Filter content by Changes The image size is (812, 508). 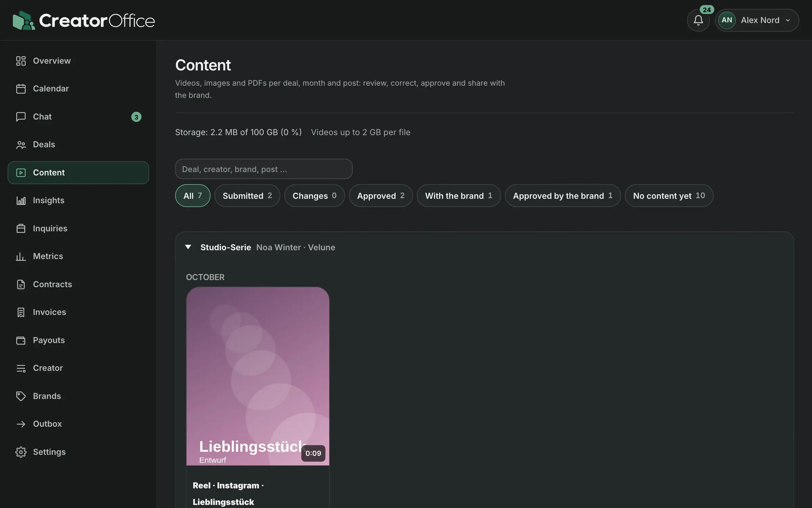pyautogui.click(x=314, y=196)
